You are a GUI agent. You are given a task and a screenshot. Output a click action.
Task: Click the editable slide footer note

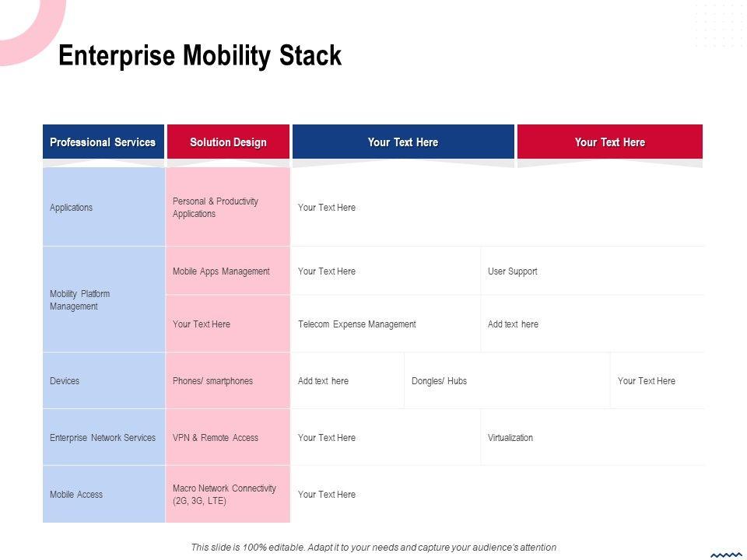pyautogui.click(x=373, y=548)
